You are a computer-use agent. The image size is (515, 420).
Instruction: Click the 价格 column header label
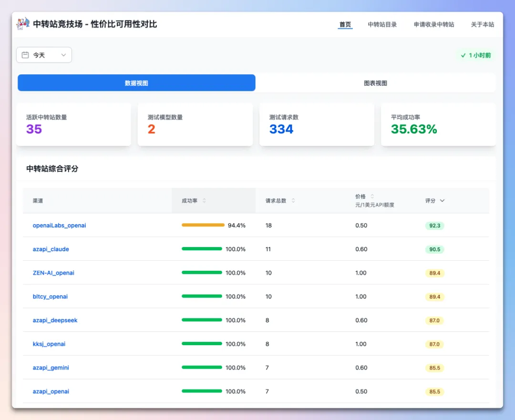360,196
